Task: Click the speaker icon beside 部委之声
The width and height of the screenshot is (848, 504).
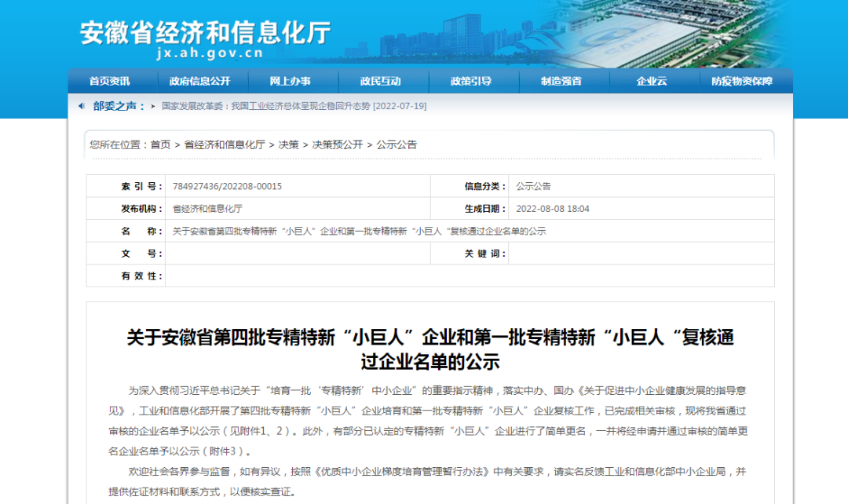Action: (x=82, y=106)
